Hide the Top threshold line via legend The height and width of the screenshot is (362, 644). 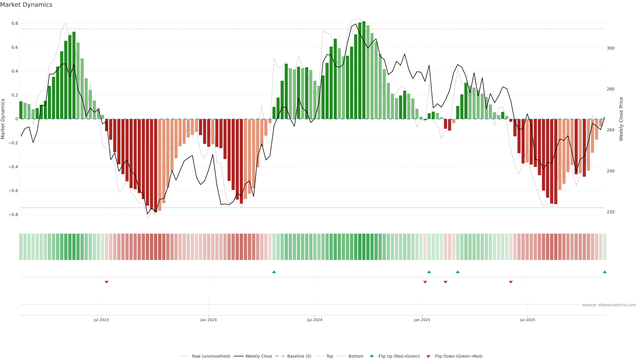(330, 356)
